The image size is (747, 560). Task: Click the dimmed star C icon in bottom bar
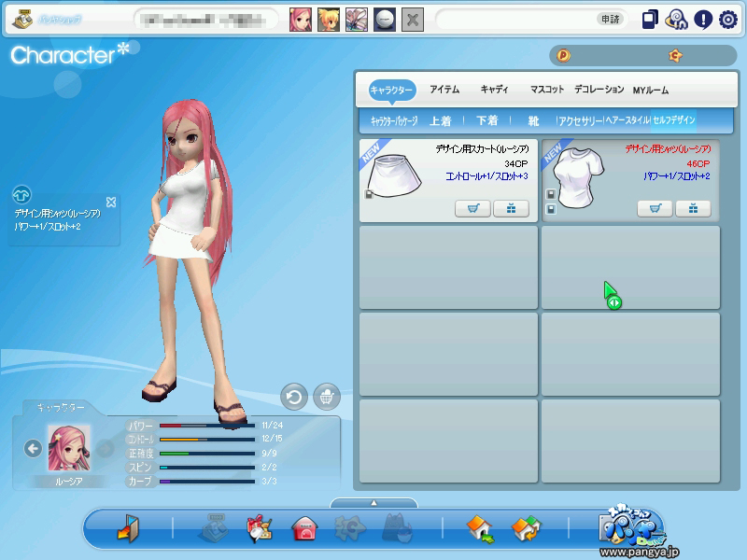pyautogui.click(x=350, y=528)
